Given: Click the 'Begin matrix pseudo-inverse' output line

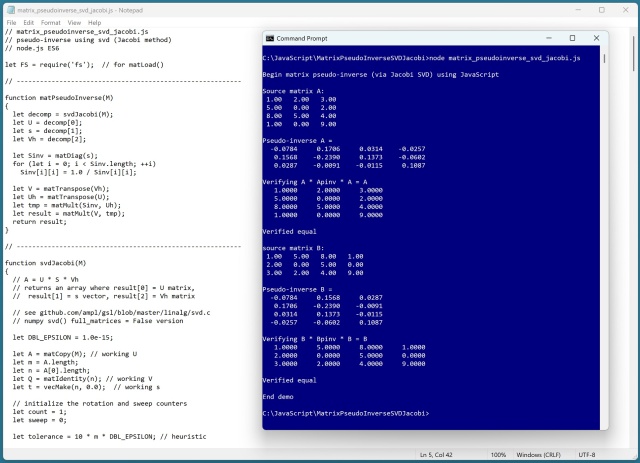Looking at the screenshot, I should [380, 75].
